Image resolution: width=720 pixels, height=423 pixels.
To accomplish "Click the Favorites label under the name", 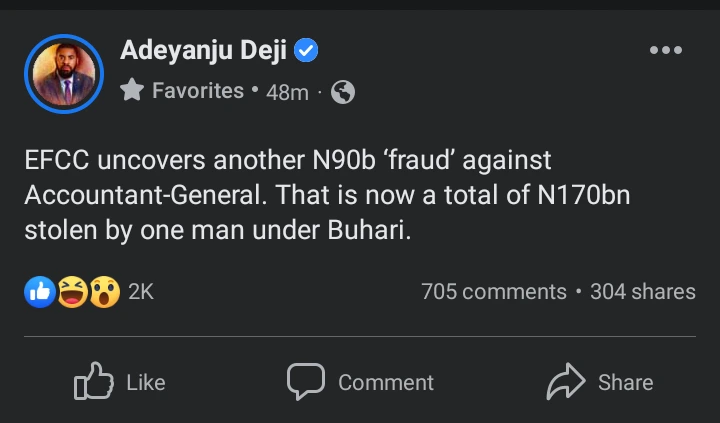I will pyautogui.click(x=197, y=91).
